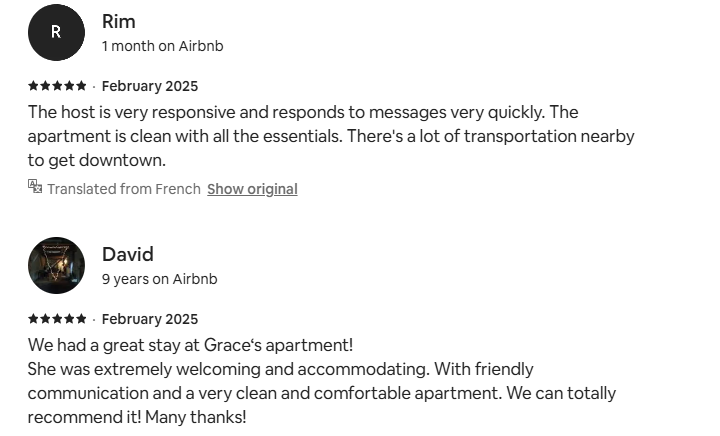Click the last star of Rim's rating
Viewport: 720px width, 436px height.
click(x=81, y=86)
